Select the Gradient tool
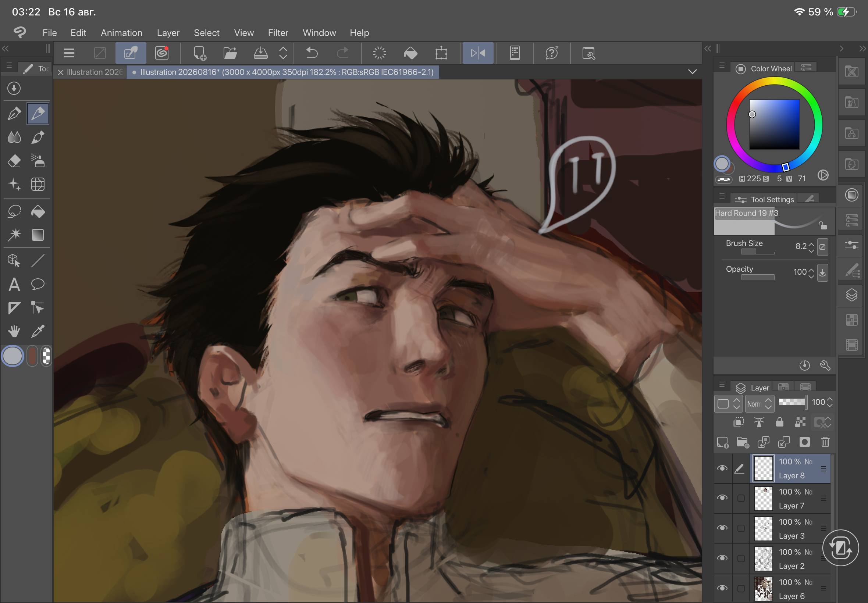Viewport: 868px width, 603px height. coord(38,235)
